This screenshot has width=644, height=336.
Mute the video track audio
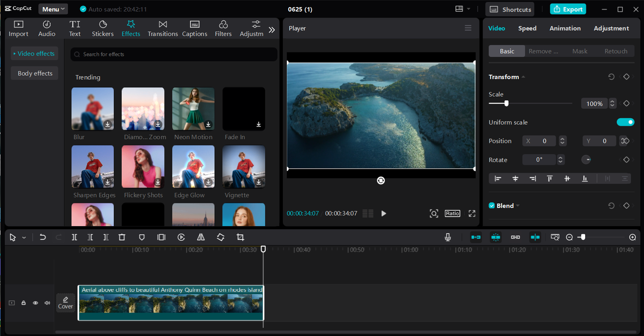click(47, 303)
